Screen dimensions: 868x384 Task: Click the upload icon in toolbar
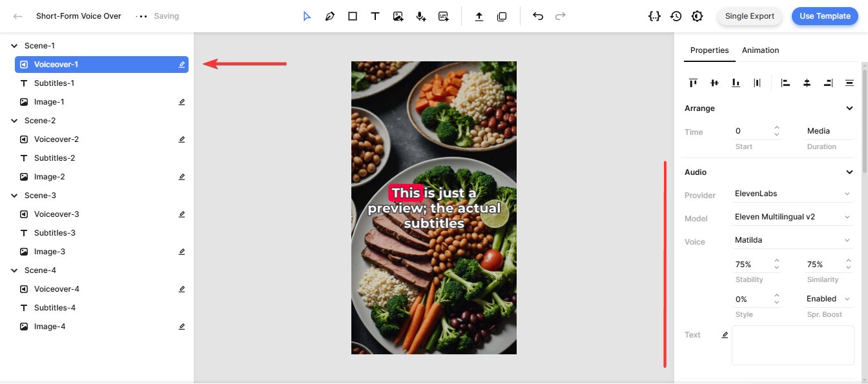tap(479, 17)
